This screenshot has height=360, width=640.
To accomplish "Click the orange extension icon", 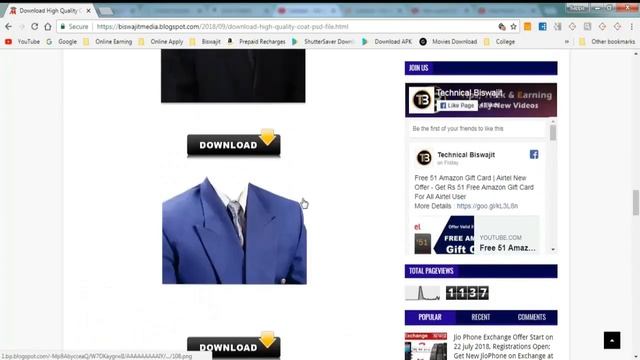I will 528,27.
